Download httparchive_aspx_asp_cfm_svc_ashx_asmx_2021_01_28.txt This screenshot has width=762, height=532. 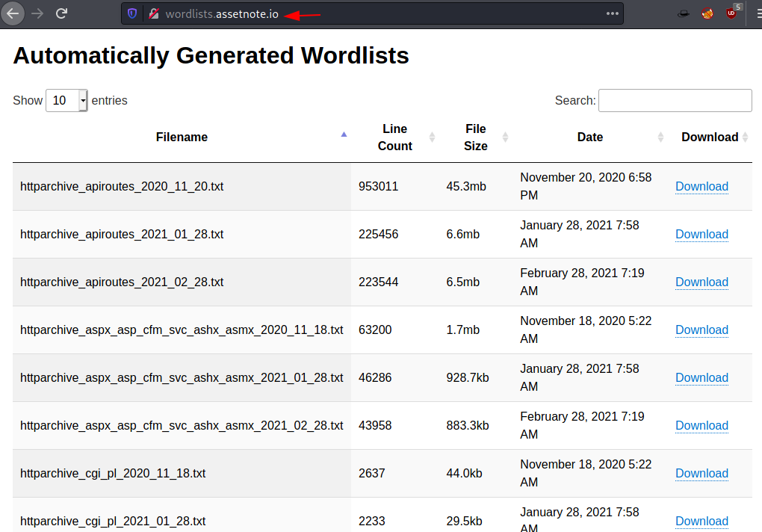tap(701, 378)
